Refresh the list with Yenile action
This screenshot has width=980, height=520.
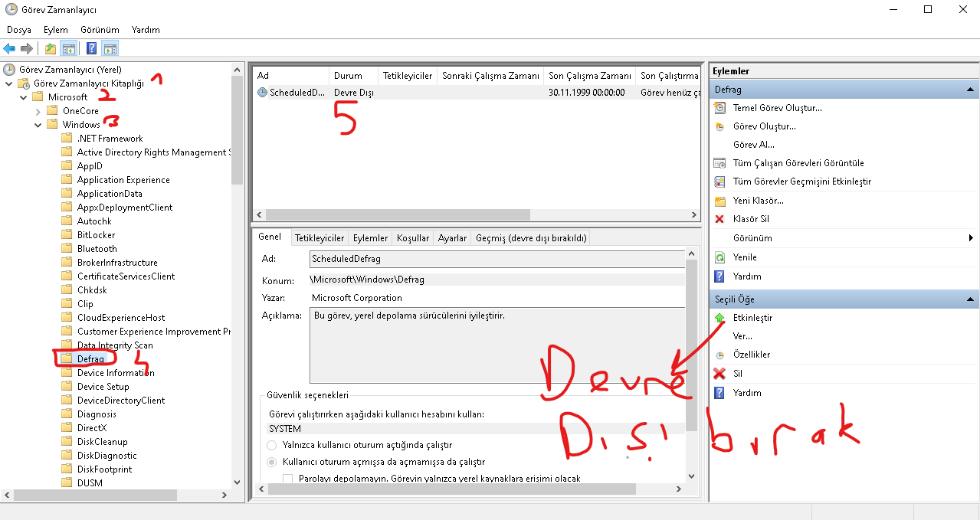pyautogui.click(x=745, y=257)
